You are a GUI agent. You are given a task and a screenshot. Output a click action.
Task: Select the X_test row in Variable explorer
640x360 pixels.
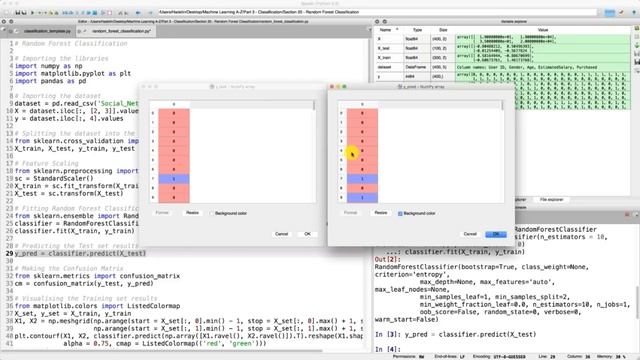tap(503, 49)
